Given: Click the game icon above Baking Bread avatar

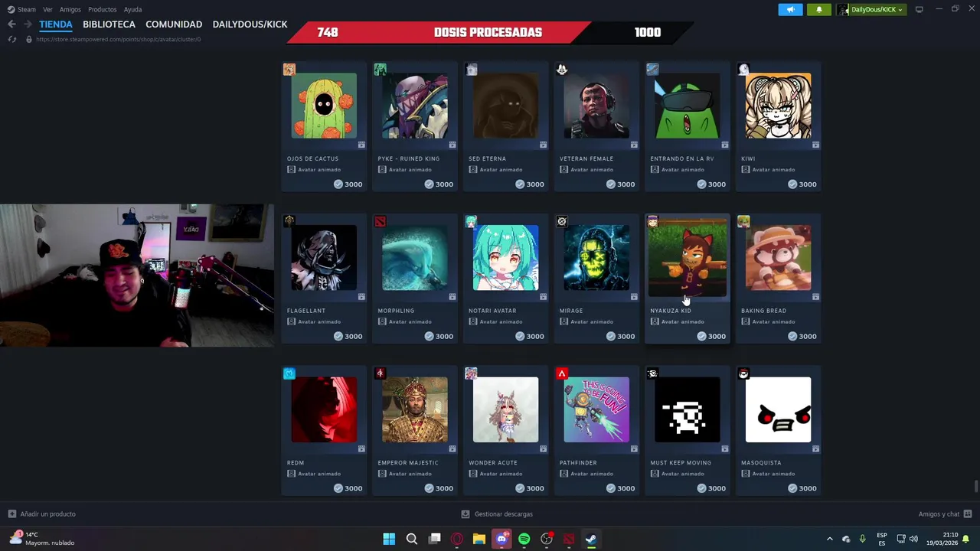Looking at the screenshot, I should point(743,221).
